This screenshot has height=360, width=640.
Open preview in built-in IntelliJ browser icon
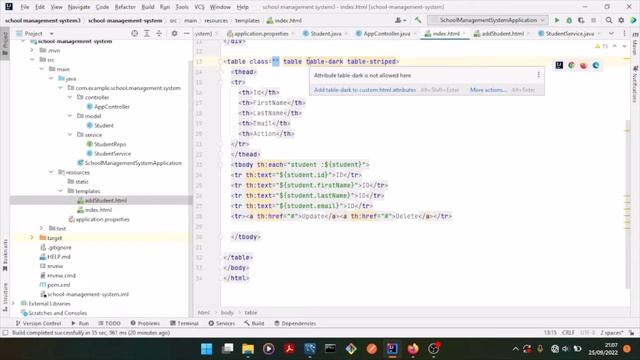(559, 65)
